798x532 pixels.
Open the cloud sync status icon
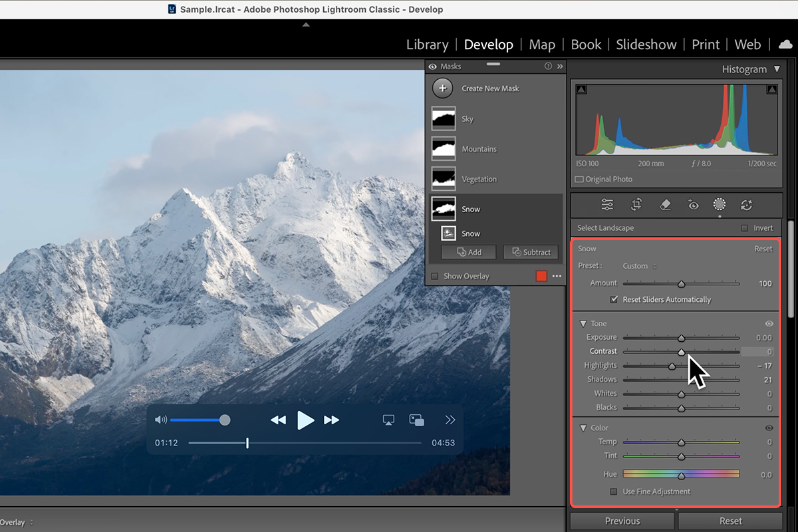785,45
